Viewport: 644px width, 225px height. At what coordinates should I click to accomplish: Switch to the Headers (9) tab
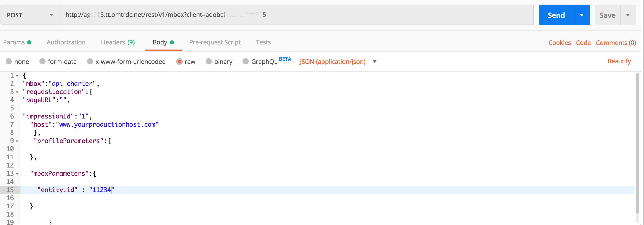118,42
